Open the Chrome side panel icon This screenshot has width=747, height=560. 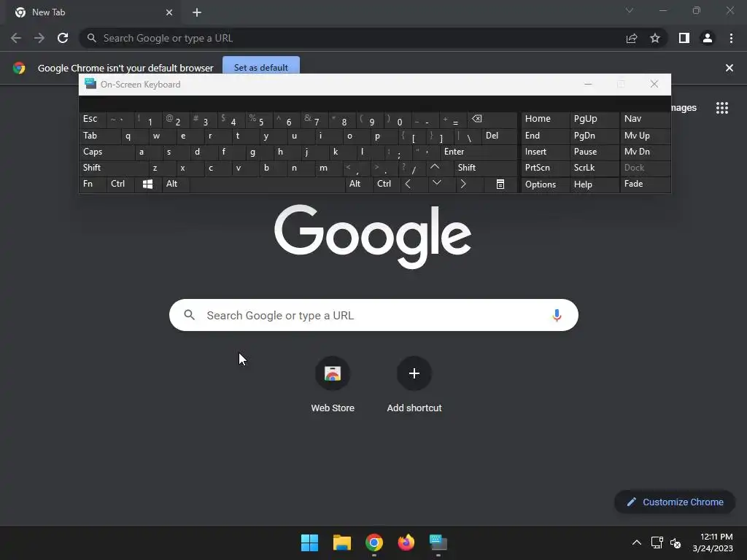tap(684, 38)
